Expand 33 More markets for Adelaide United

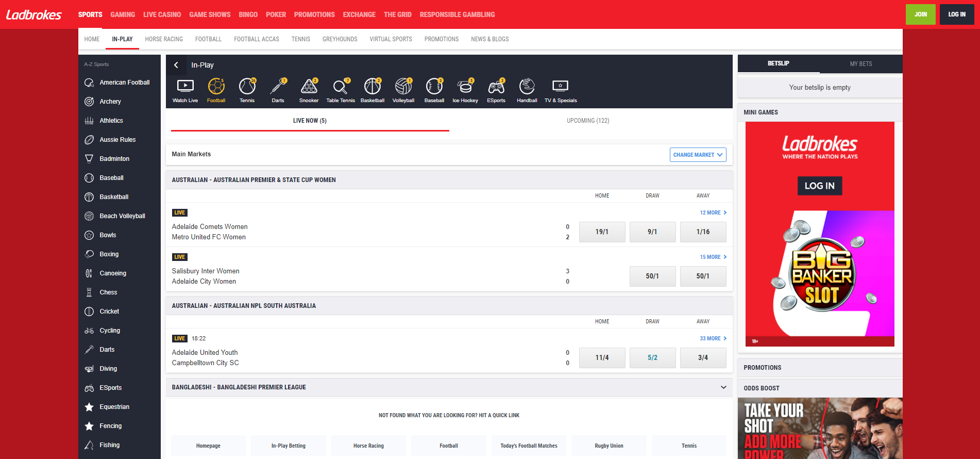713,338
